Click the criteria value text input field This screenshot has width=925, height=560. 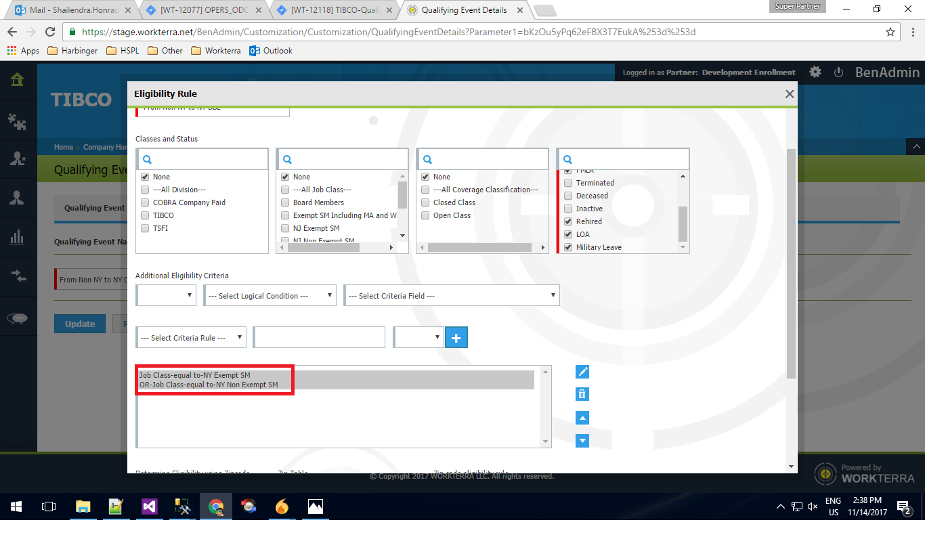click(319, 337)
